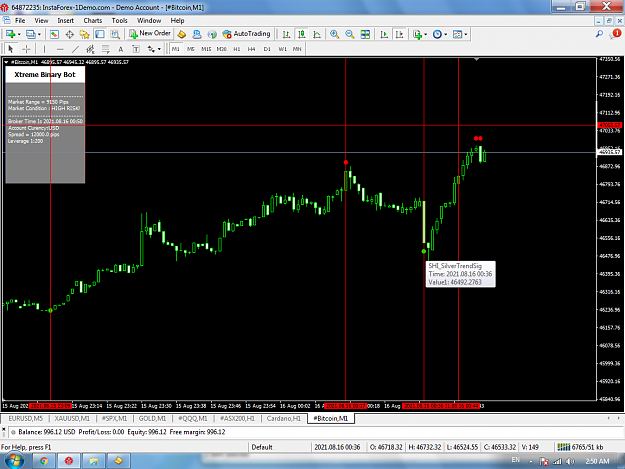The width and height of the screenshot is (625, 469).
Task: Click the search magnifier icon
Action: tap(599, 34)
